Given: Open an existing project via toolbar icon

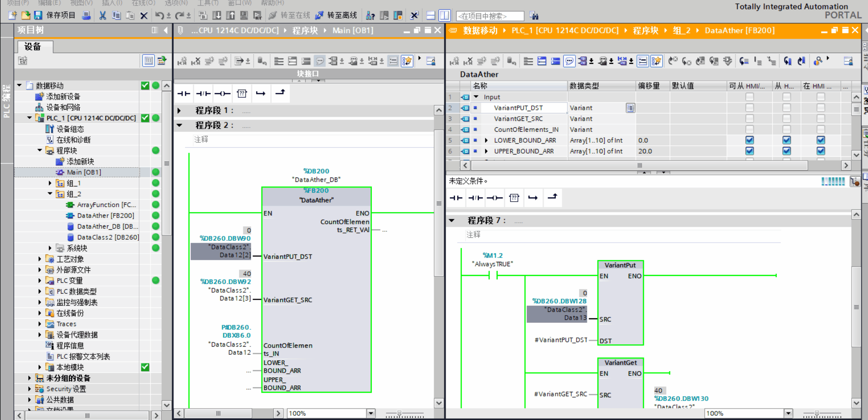Looking at the screenshot, I should [x=26, y=16].
